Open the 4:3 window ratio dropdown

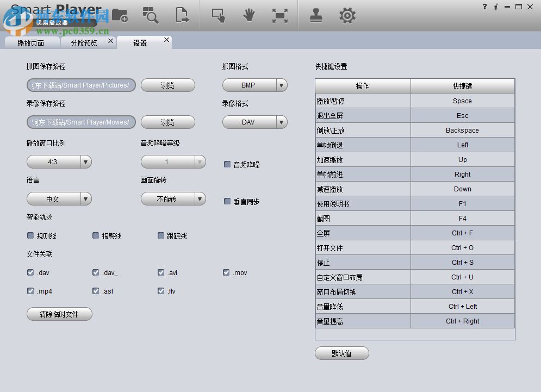point(59,161)
